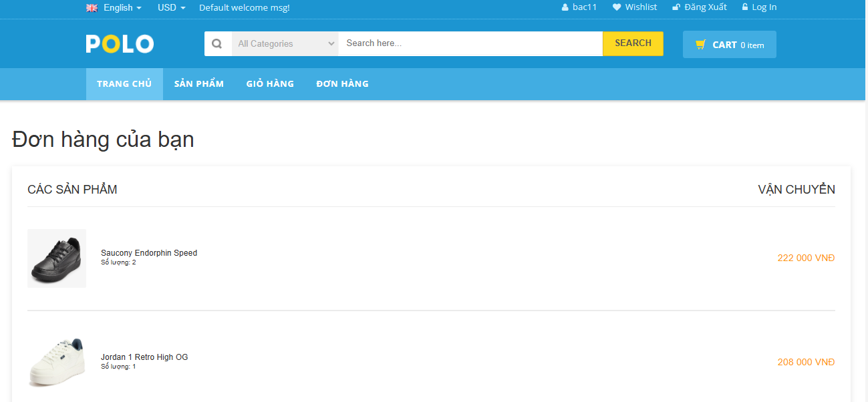Click the unlock icon beside Đăng Xuất
Viewport: 868px width, 402px height.
676,7
